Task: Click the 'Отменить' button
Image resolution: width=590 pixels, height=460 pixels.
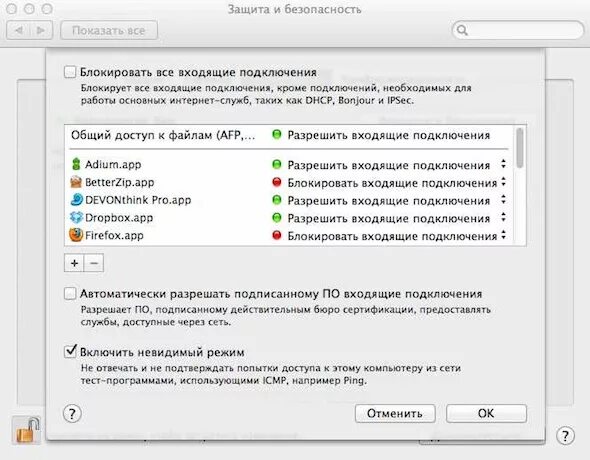Action: point(395,413)
